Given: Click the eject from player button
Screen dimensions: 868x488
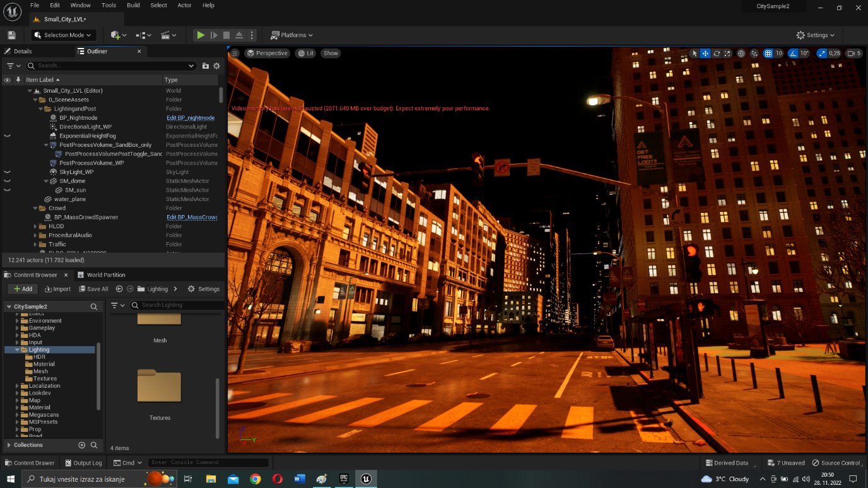Looking at the screenshot, I should coord(239,35).
